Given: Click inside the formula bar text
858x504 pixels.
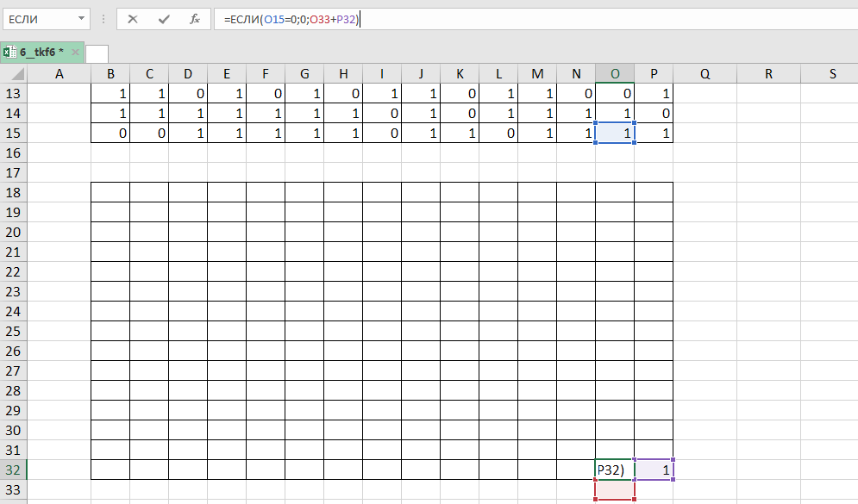Looking at the screenshot, I should [517, 18].
